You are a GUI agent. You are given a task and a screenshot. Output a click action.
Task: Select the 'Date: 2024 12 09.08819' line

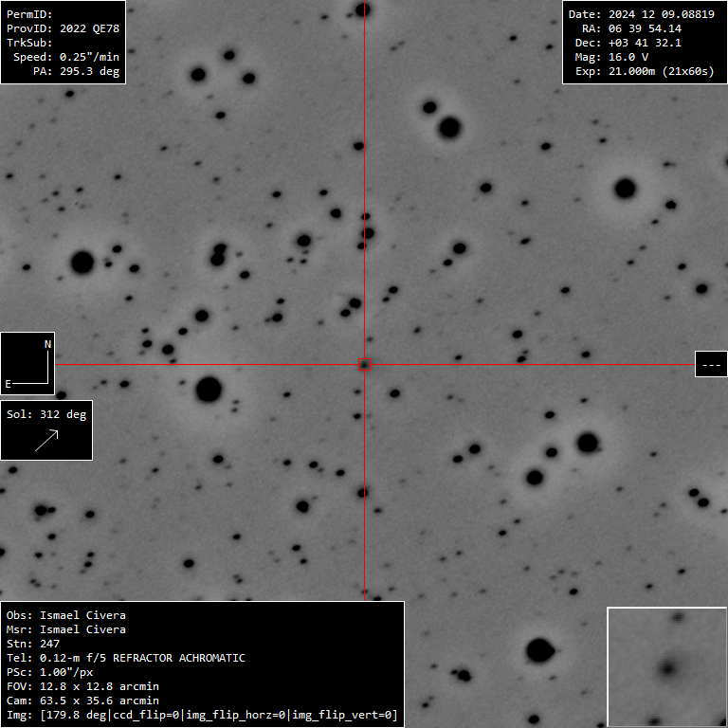pyautogui.click(x=641, y=14)
